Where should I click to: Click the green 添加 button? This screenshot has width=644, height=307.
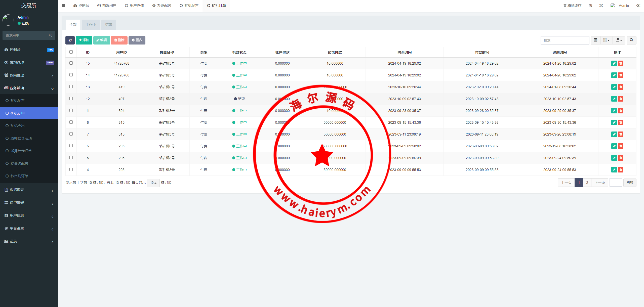pos(84,40)
